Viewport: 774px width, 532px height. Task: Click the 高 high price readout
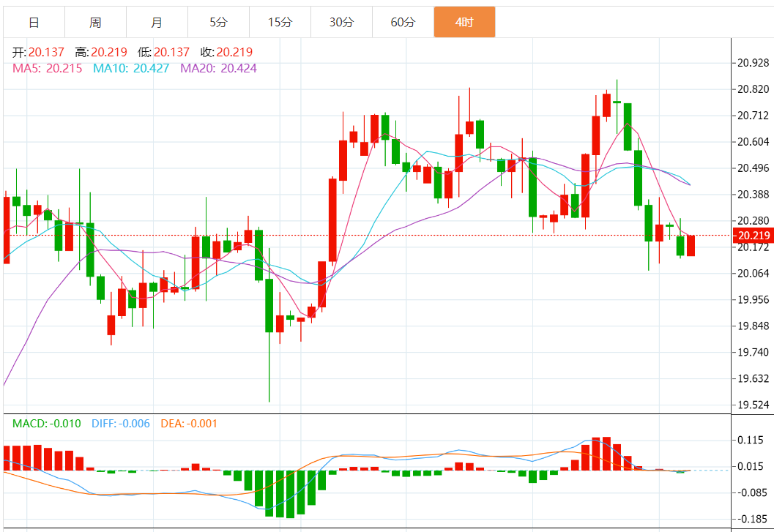[101, 53]
